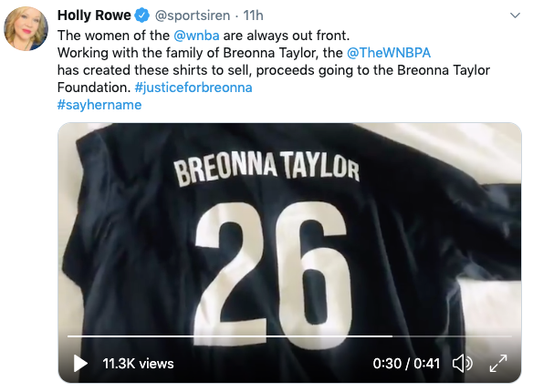Click the blue verified badge next to Holly Rowe
Screen dimensions: 533x392
click(x=142, y=15)
